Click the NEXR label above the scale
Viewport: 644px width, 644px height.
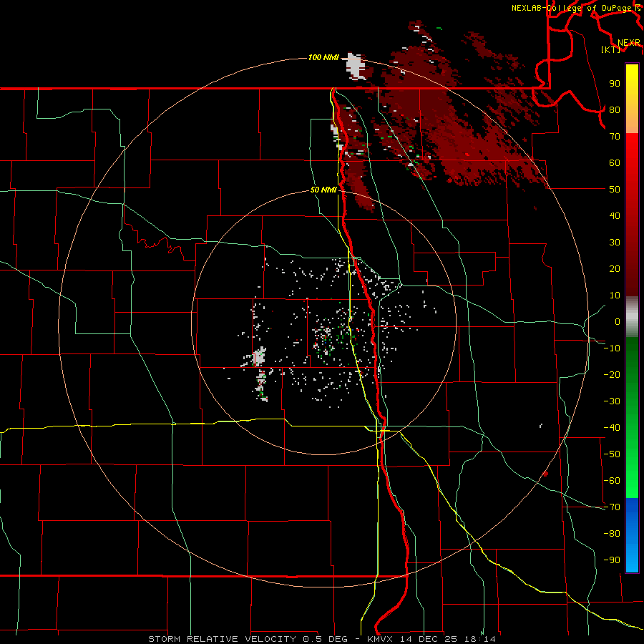pos(628,43)
